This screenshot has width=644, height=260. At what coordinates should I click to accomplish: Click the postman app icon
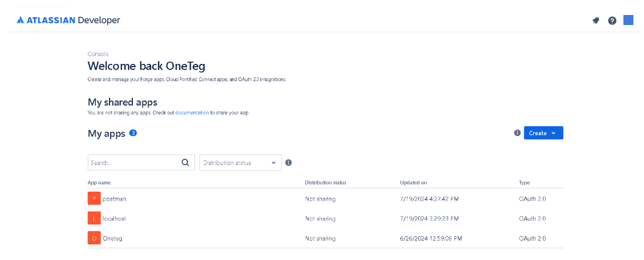click(94, 198)
